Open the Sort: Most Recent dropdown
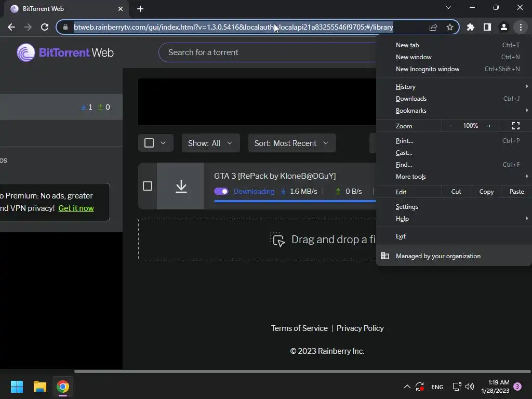532x399 pixels. [x=292, y=143]
